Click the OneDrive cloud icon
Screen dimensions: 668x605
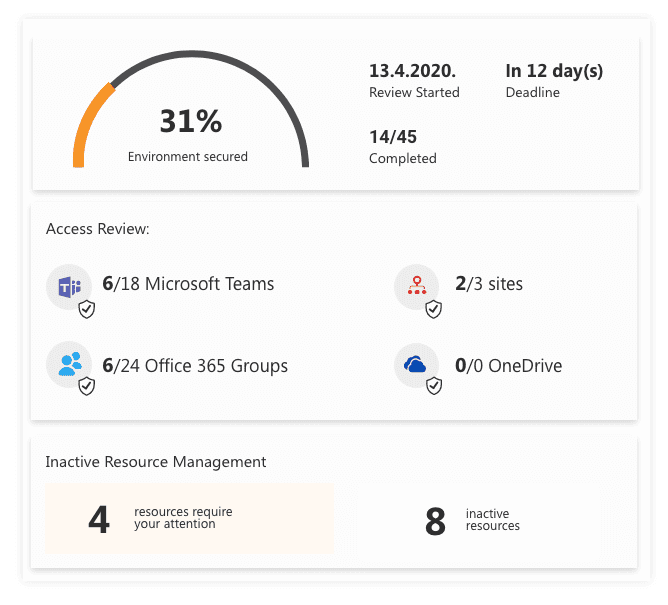tap(416, 365)
